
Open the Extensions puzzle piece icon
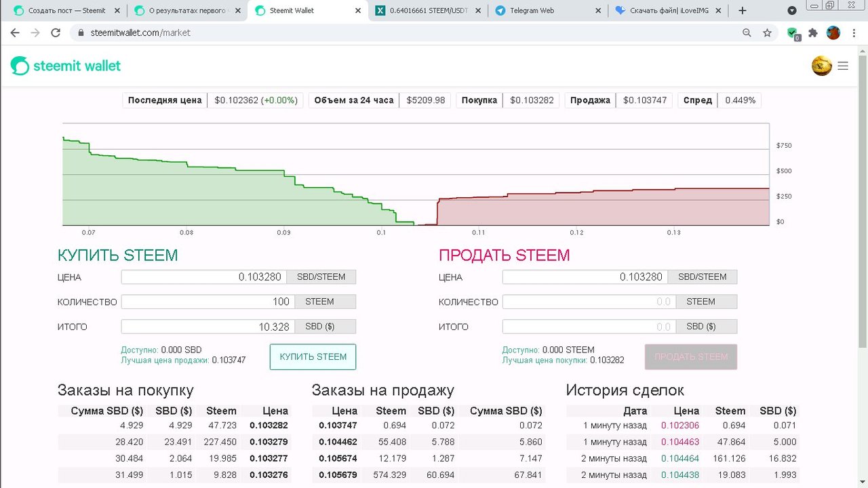click(x=813, y=33)
